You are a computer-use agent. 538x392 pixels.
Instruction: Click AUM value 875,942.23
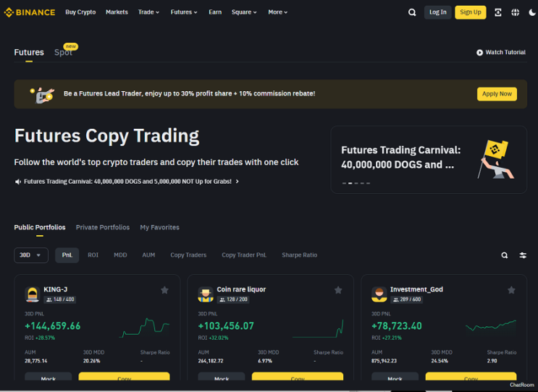tap(384, 361)
